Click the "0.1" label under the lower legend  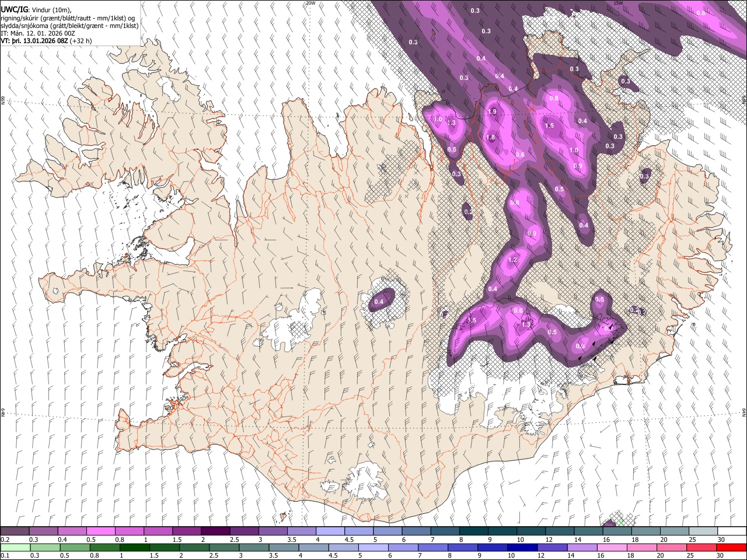click(x=5, y=555)
